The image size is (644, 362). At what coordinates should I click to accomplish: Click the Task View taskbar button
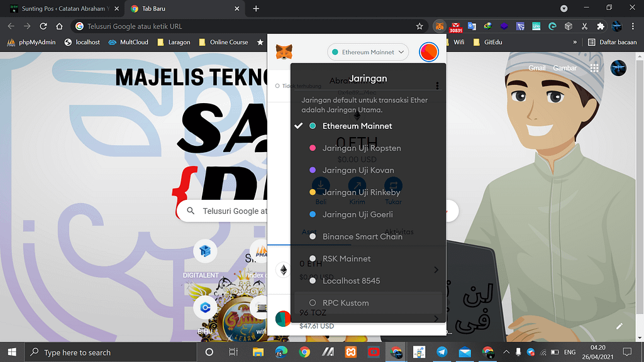(x=233, y=352)
